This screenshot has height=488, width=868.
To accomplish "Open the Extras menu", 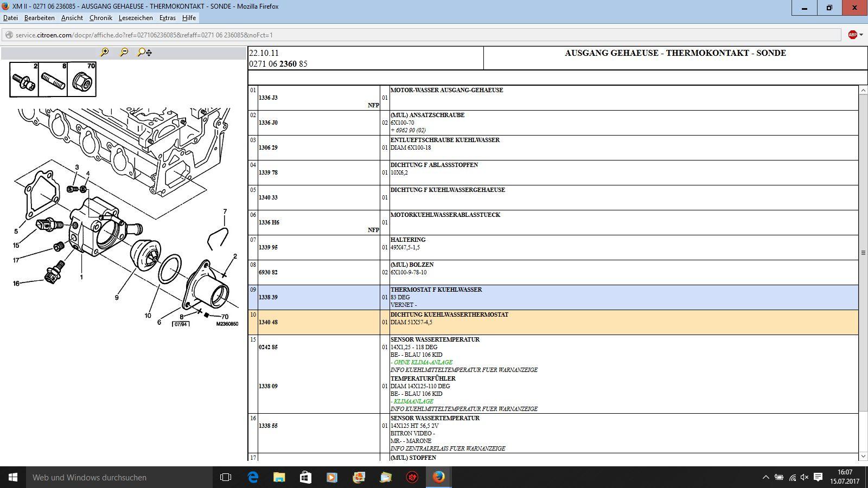I will [x=168, y=18].
